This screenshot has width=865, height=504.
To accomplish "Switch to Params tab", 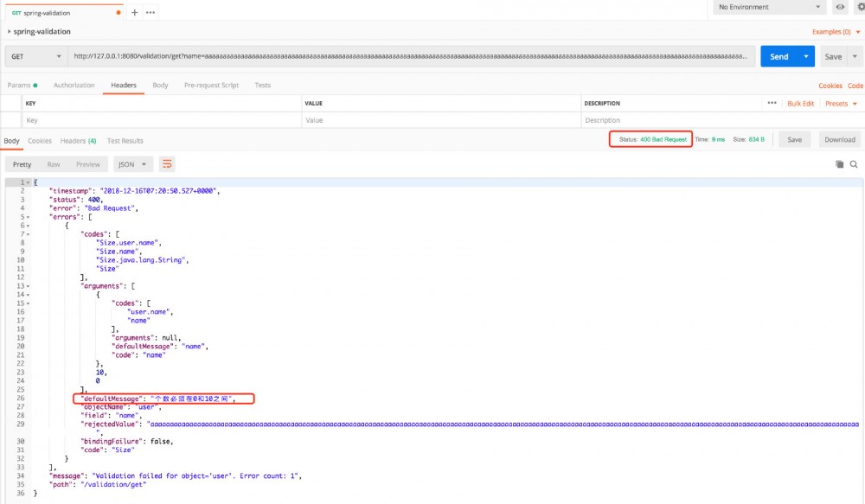I will 22,86.
